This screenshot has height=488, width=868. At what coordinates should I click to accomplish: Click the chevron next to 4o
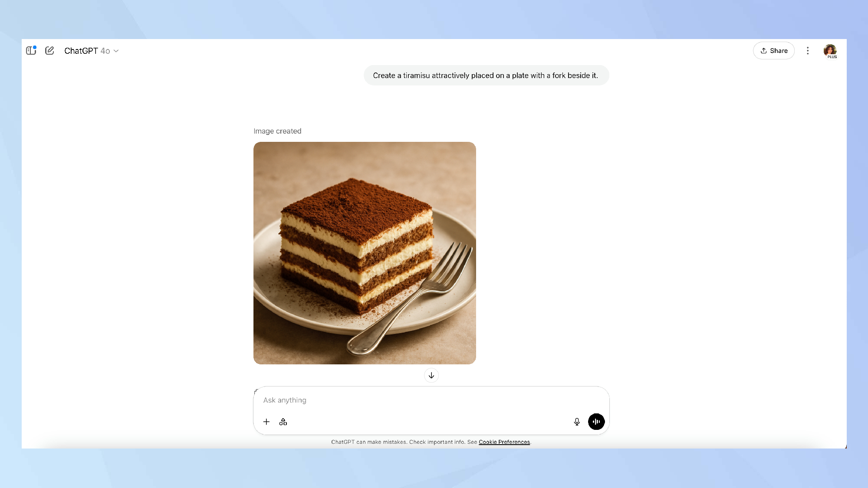pos(116,51)
